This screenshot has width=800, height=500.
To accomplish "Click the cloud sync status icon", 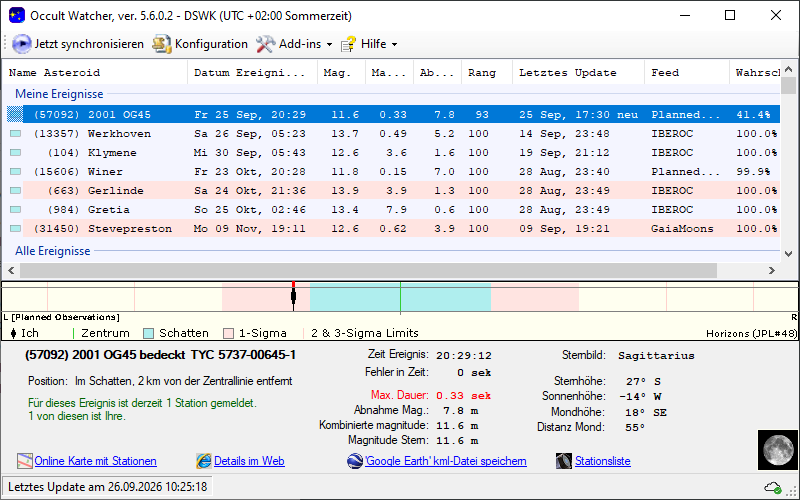I will 773,487.
